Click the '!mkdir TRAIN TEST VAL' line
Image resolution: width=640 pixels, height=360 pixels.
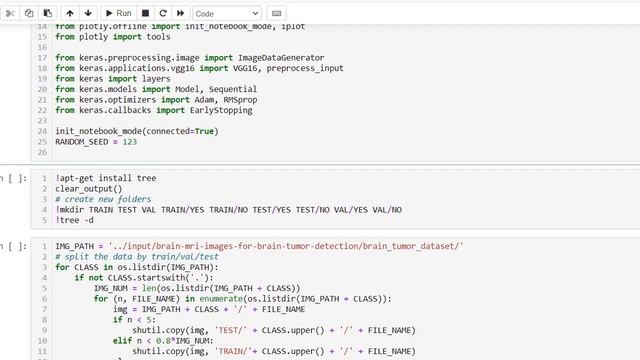[x=229, y=210]
